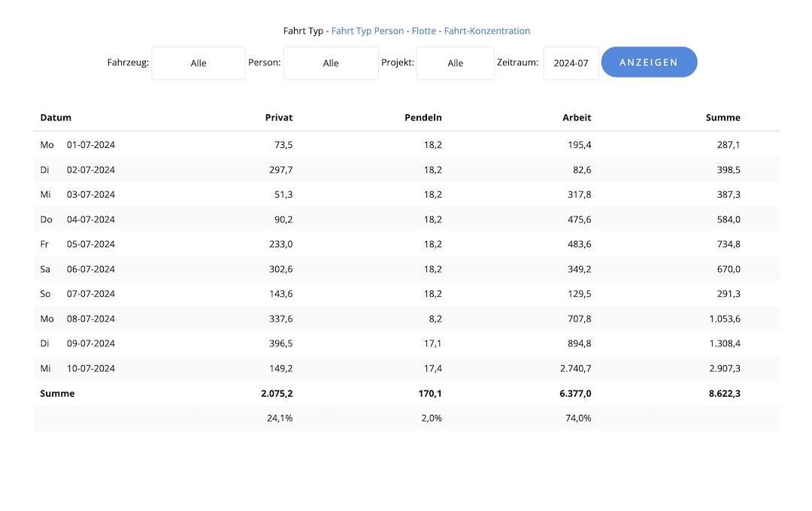This screenshot has height=511, width=812.
Task: Open the Projekt dropdown
Action: [455, 63]
